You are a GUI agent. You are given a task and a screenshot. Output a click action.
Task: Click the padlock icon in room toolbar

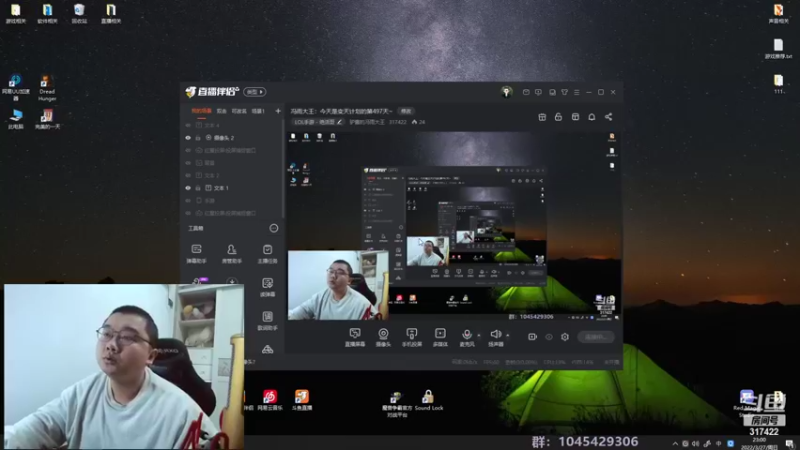tap(558, 117)
